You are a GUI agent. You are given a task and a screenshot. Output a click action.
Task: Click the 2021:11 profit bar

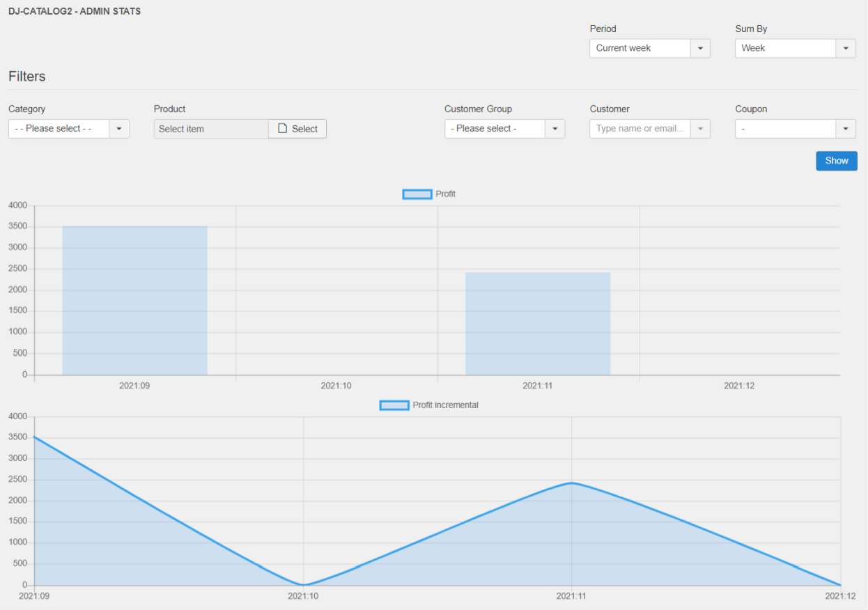tap(538, 324)
